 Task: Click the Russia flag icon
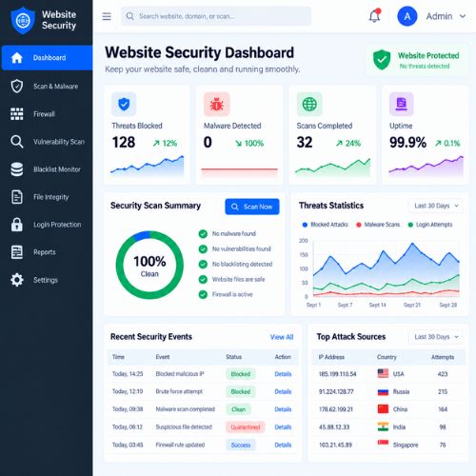coord(383,391)
